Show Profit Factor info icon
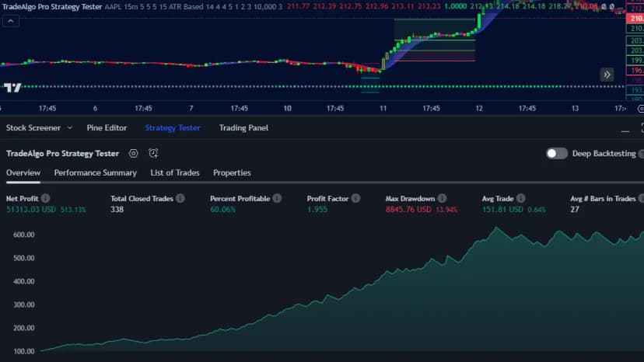This screenshot has width=644, height=362. click(x=355, y=198)
